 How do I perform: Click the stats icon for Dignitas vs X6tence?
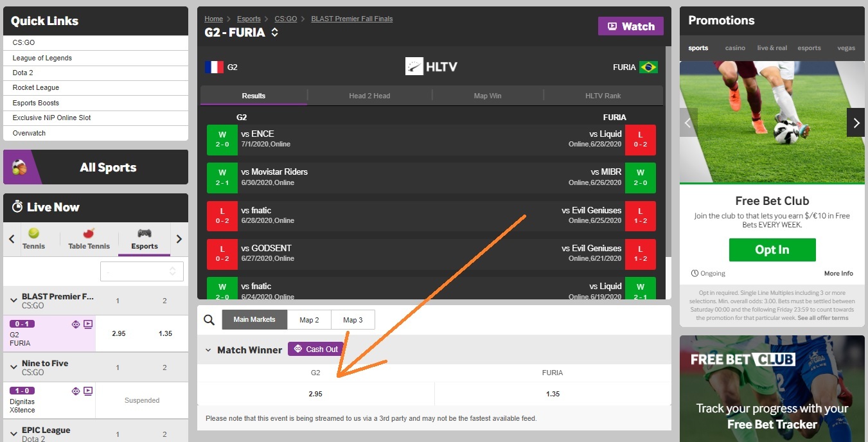(x=76, y=391)
